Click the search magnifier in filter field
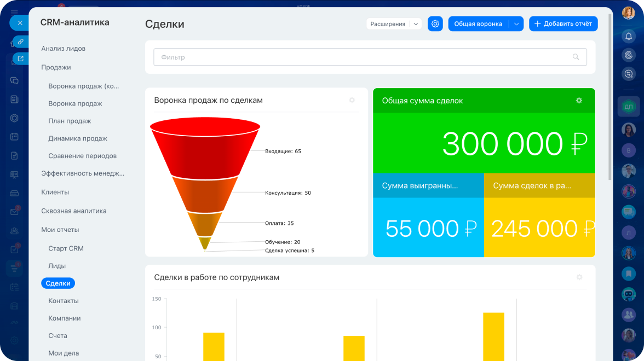644x361 pixels. tap(576, 57)
